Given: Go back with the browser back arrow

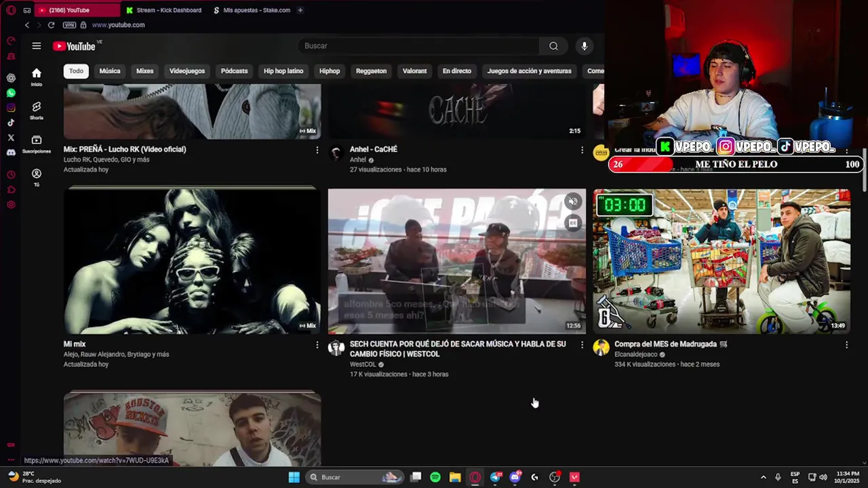Looking at the screenshot, I should [27, 25].
